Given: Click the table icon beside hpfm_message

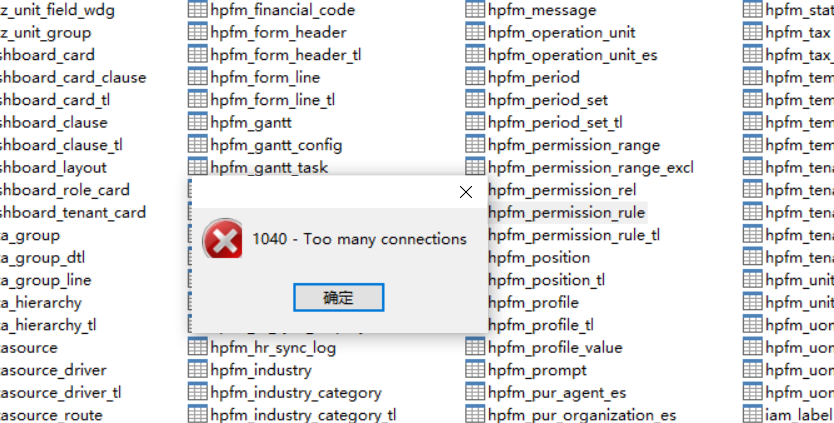Looking at the screenshot, I should coord(475,10).
